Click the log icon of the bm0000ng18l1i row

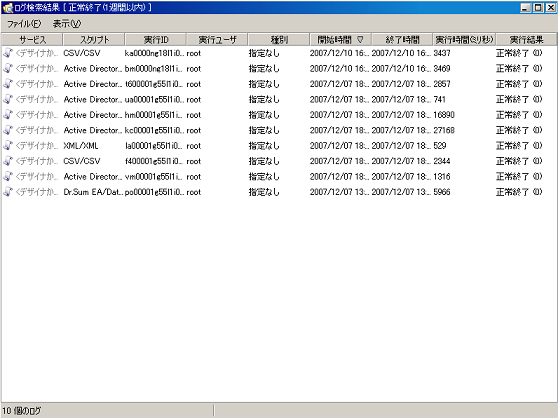(x=8, y=68)
